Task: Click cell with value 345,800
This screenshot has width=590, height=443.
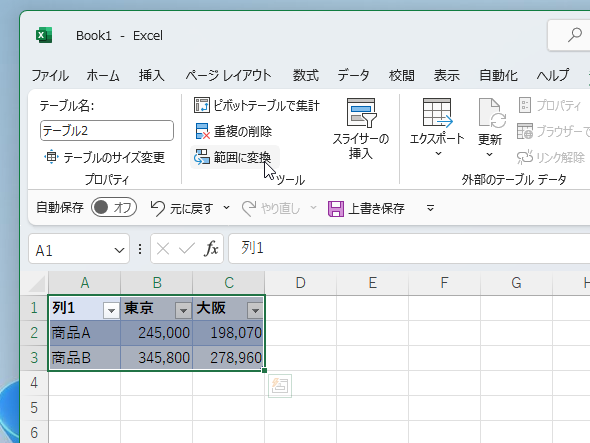Action: click(157, 358)
